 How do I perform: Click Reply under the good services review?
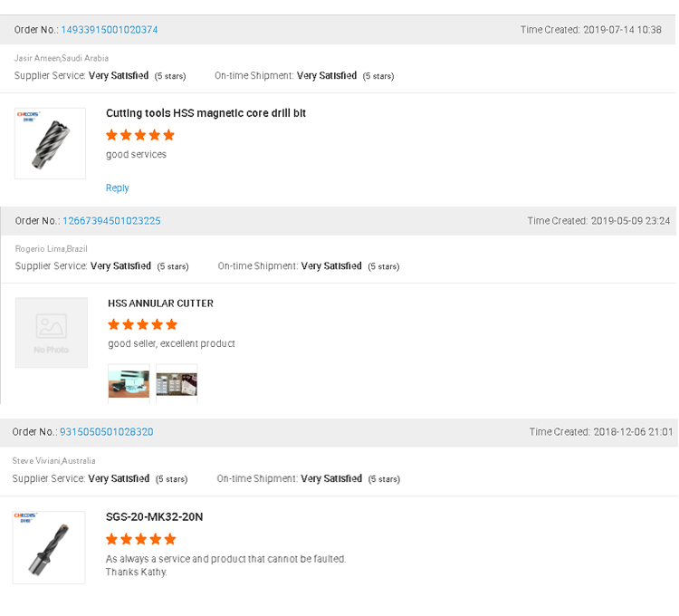tap(118, 188)
